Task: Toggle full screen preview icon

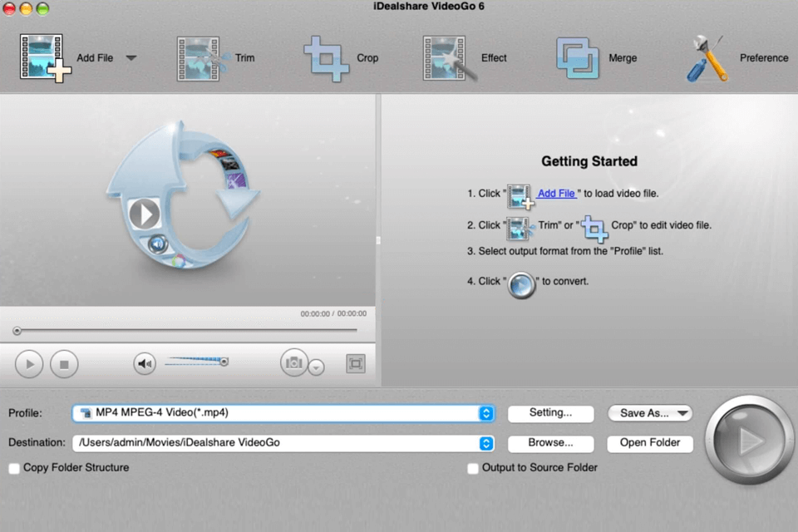Action: click(356, 363)
